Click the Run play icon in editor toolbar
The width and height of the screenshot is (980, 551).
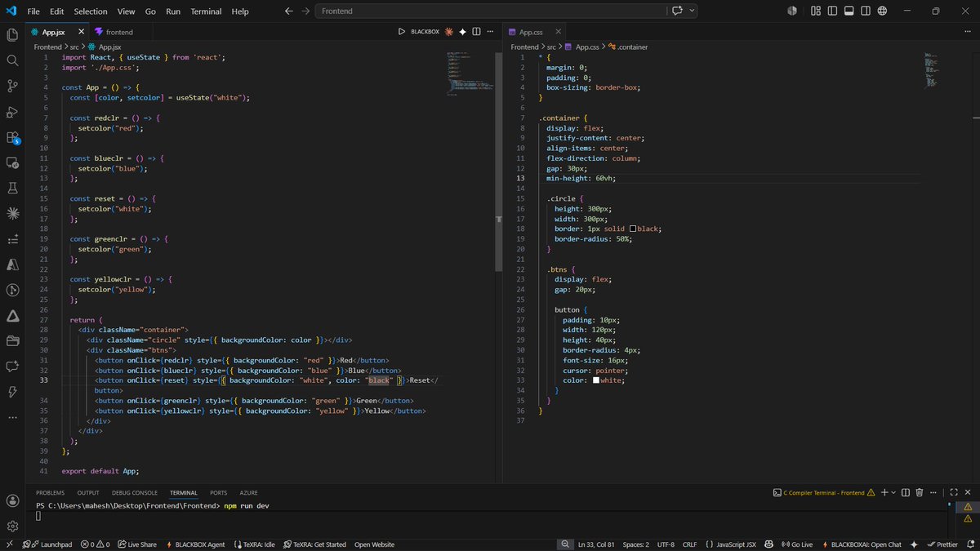pyautogui.click(x=401, y=32)
